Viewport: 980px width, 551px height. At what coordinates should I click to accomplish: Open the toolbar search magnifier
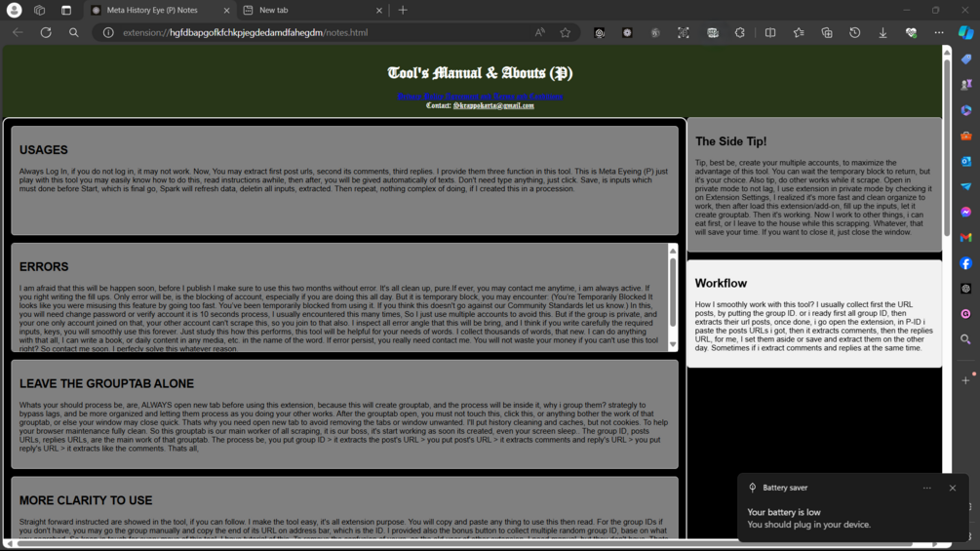pyautogui.click(x=74, y=32)
